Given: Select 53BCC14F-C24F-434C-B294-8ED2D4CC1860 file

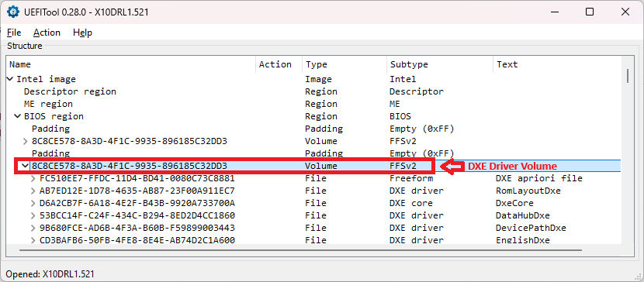Looking at the screenshot, I should [x=137, y=215].
